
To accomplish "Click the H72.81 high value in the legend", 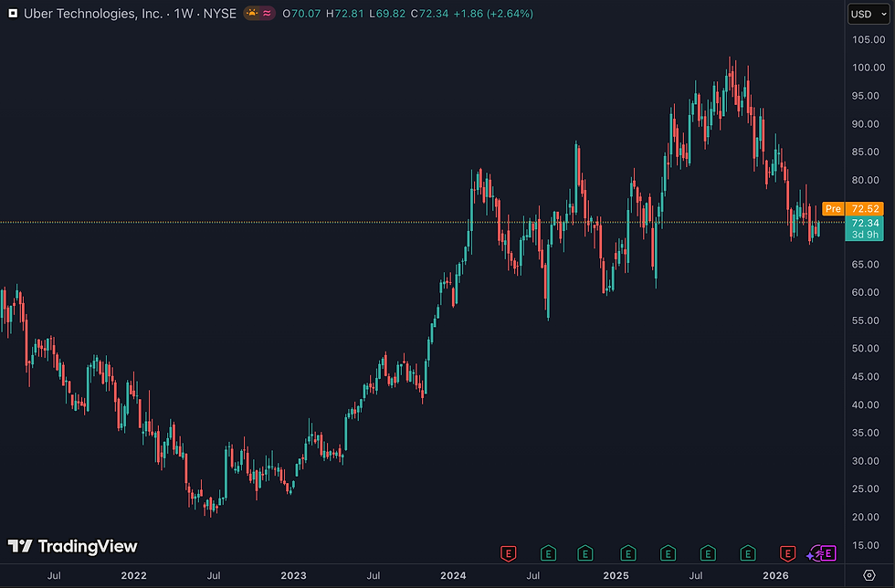I will [345, 13].
